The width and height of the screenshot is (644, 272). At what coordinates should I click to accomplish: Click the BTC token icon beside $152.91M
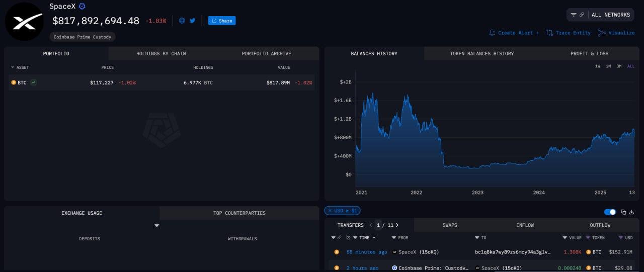click(588, 252)
